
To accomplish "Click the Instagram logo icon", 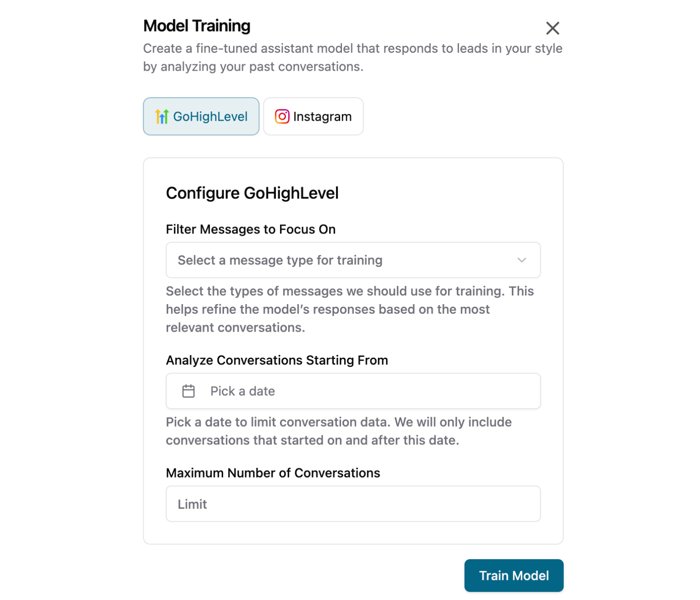I will click(282, 117).
